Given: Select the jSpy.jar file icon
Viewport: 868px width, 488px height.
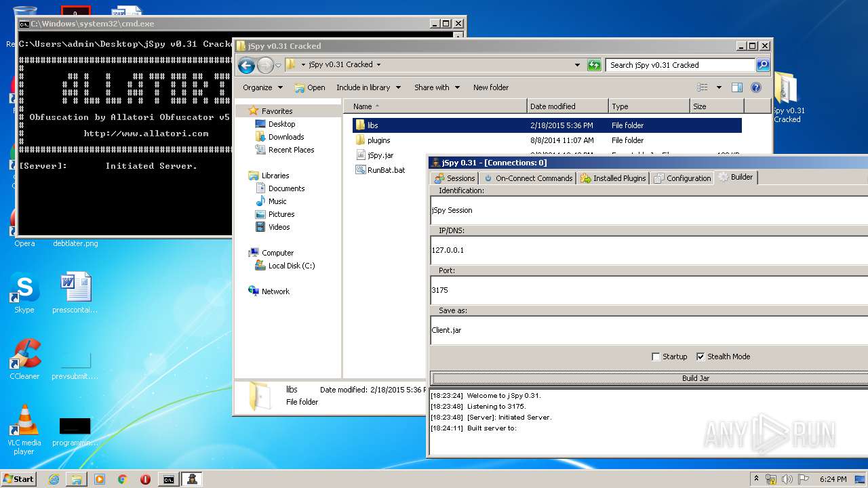Looking at the screenshot, I should [361, 155].
